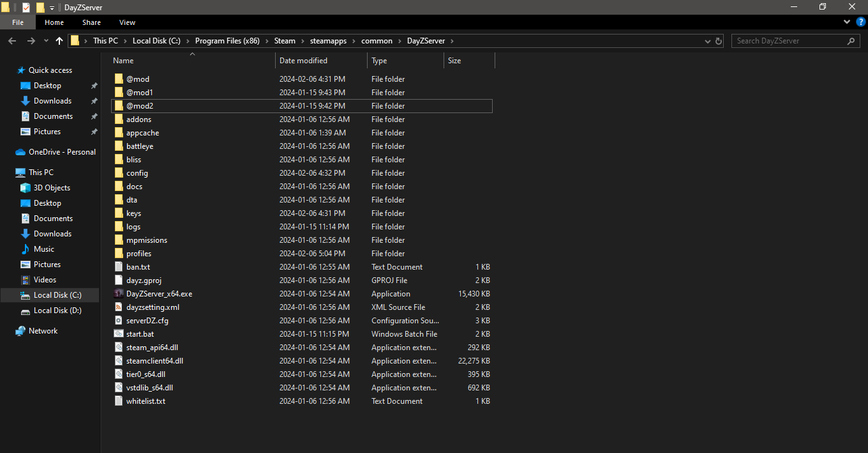Click the dayz.gproj file icon

119,280
